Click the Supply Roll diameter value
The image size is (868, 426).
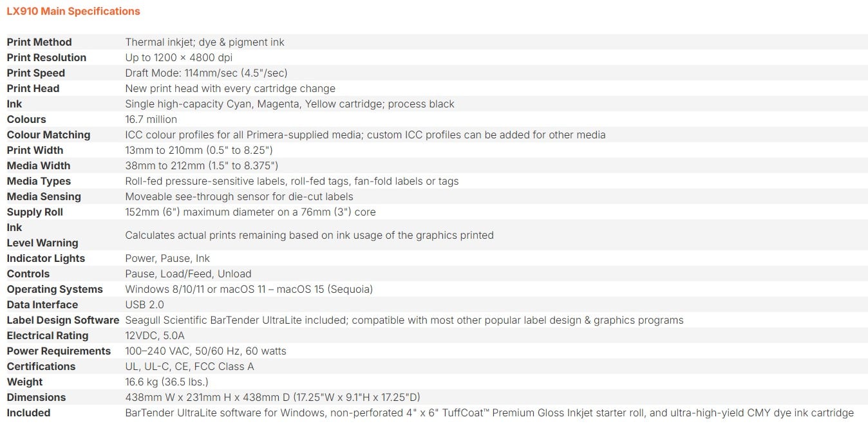point(250,212)
